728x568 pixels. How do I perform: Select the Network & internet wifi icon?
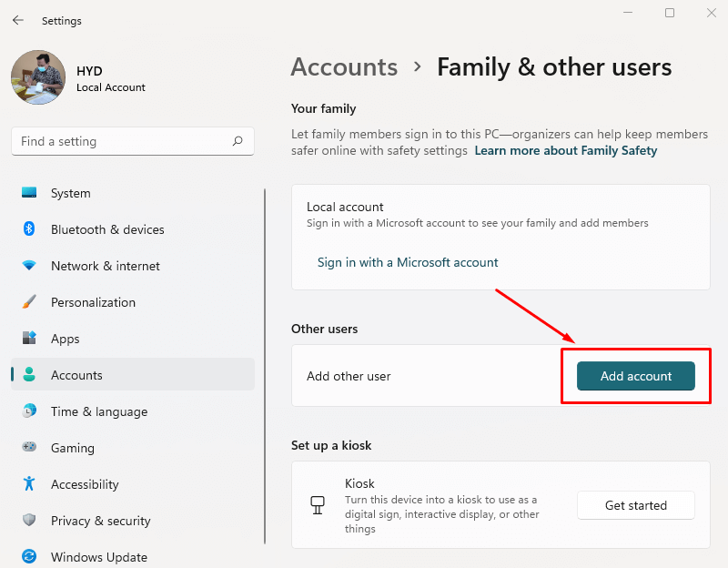29,266
